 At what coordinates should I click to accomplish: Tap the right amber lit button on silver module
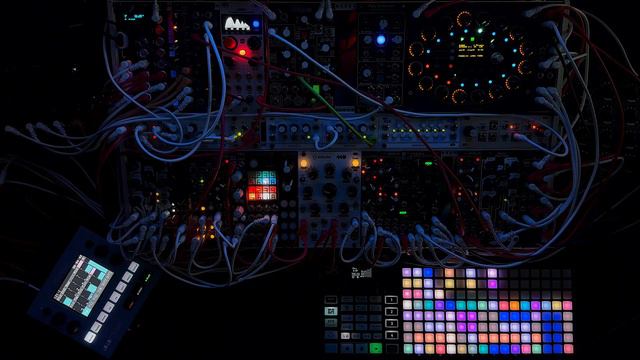coord(355,163)
